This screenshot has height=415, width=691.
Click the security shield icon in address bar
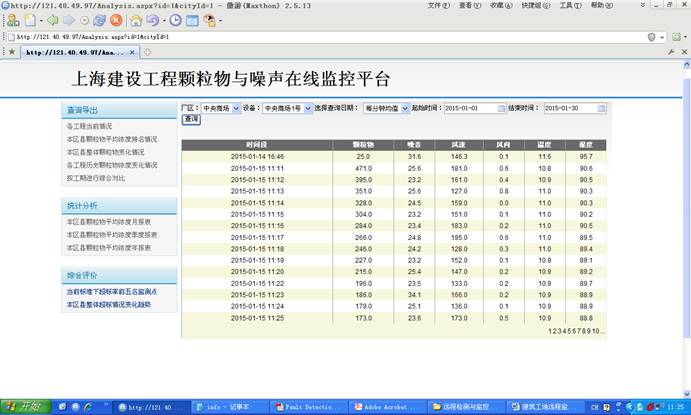(x=652, y=36)
